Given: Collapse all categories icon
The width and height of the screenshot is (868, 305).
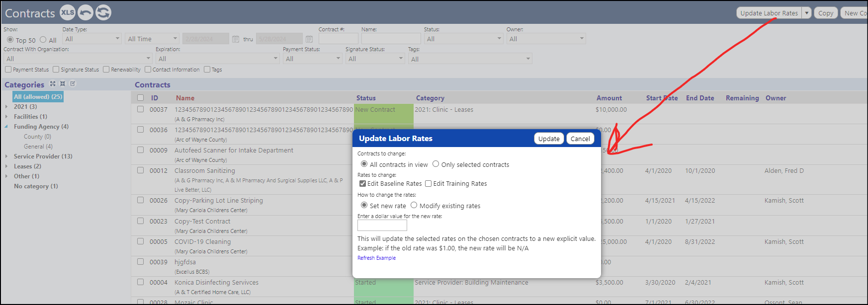Looking at the screenshot, I should point(63,84).
